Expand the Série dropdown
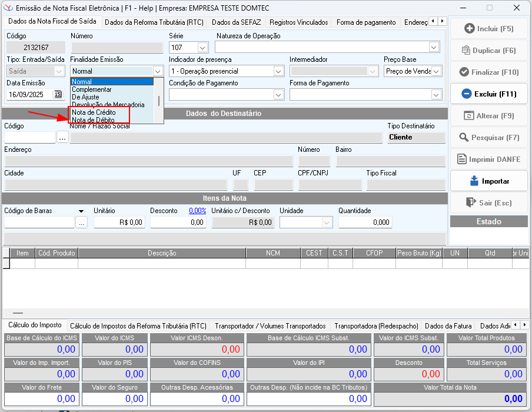Screen dimensions: 532x412 click(202, 47)
